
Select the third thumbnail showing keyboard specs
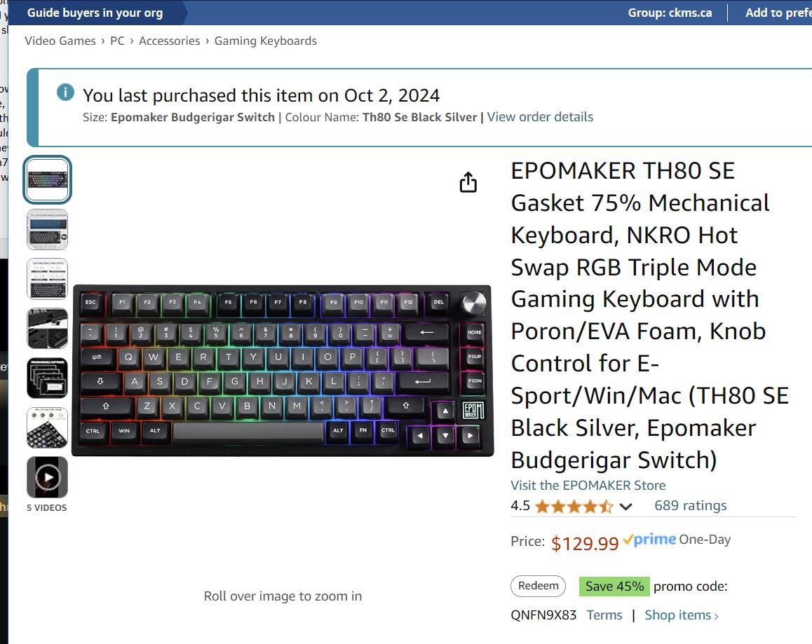click(47, 279)
